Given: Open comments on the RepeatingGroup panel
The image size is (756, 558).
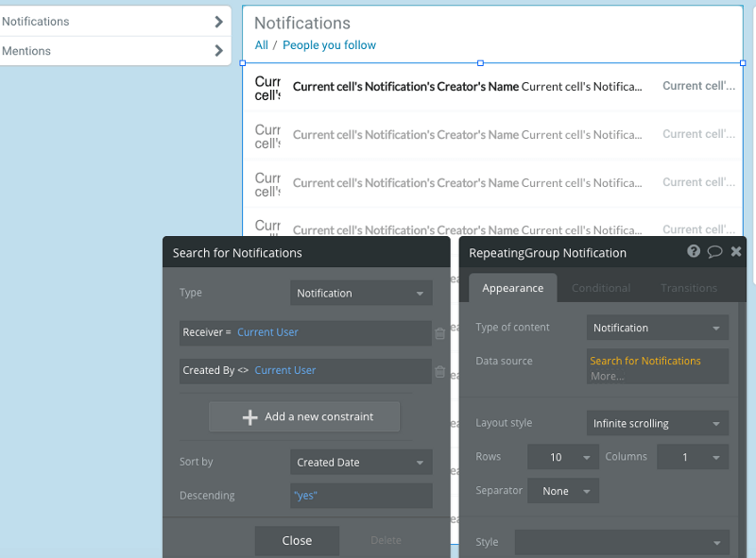Looking at the screenshot, I should 714,251.
